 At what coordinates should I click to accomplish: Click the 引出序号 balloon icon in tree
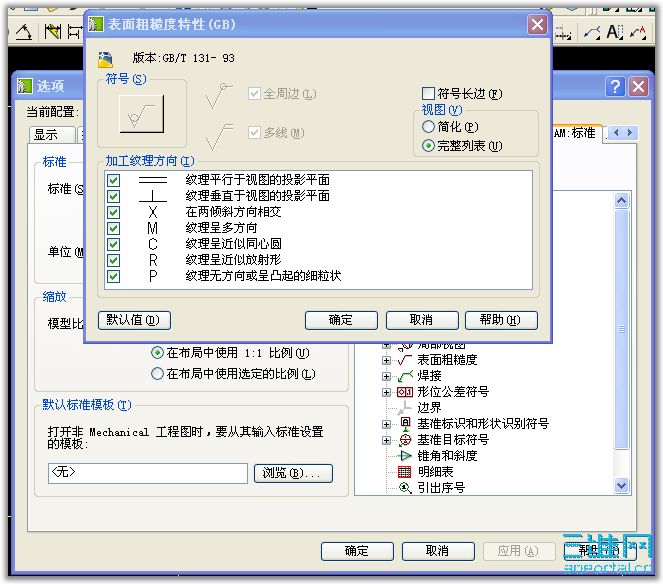pos(405,488)
